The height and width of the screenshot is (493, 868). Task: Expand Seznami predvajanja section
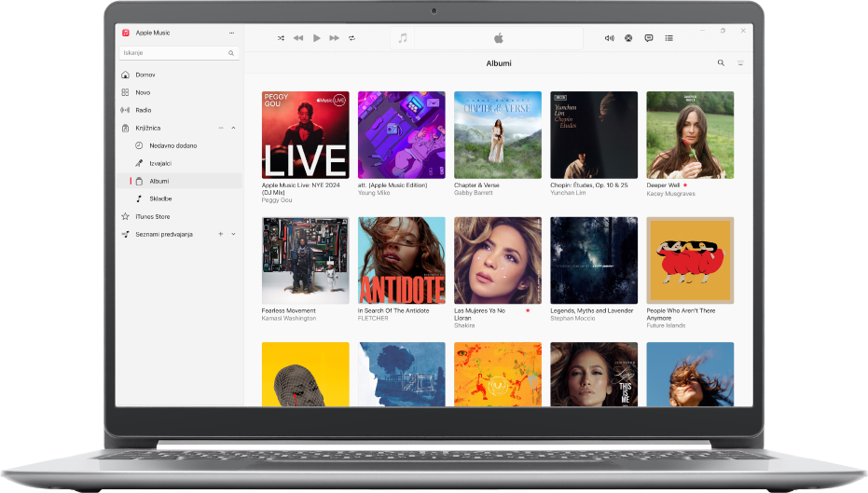tap(234, 234)
